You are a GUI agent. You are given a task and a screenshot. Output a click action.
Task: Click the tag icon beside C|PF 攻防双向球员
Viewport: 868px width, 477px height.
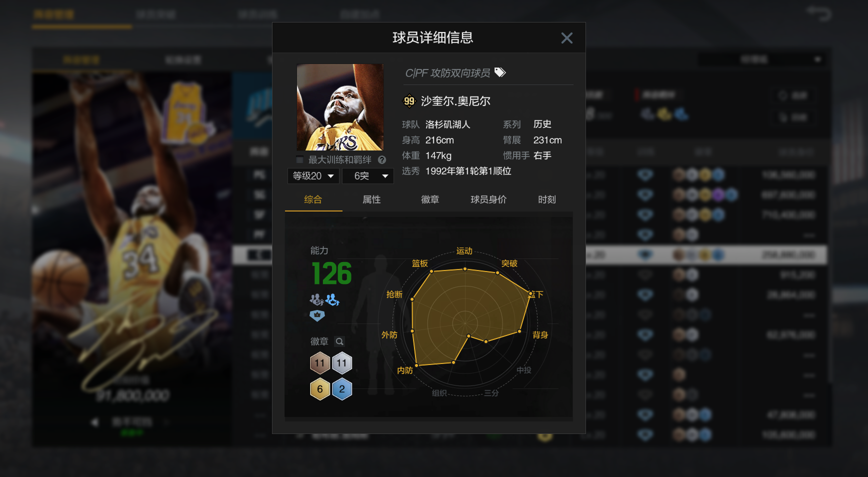pyautogui.click(x=500, y=72)
